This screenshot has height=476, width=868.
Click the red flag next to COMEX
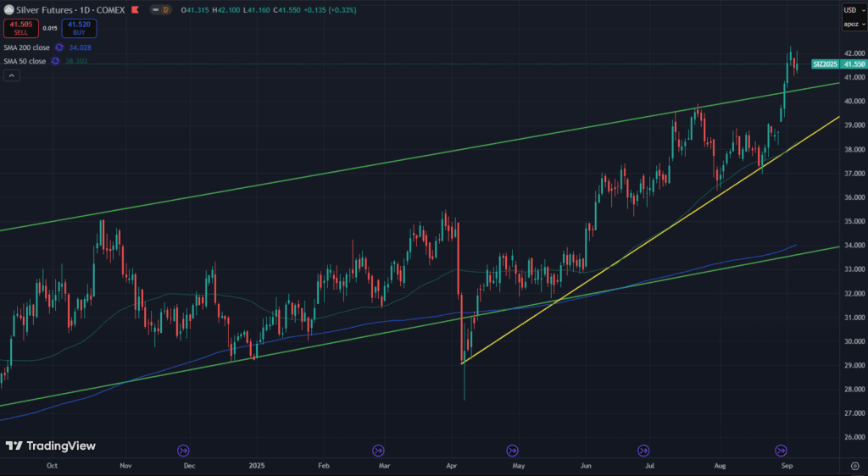pyautogui.click(x=134, y=9)
